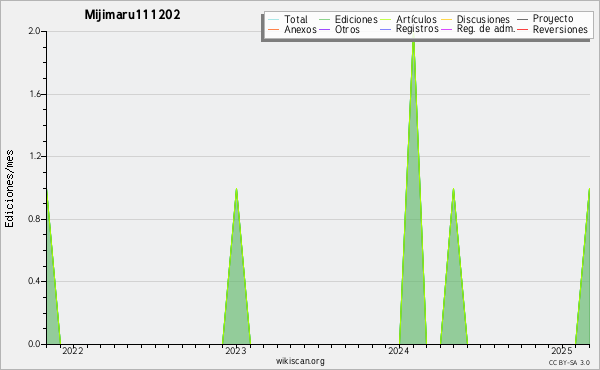Click the yellow Discusiones line swatch

447,20
